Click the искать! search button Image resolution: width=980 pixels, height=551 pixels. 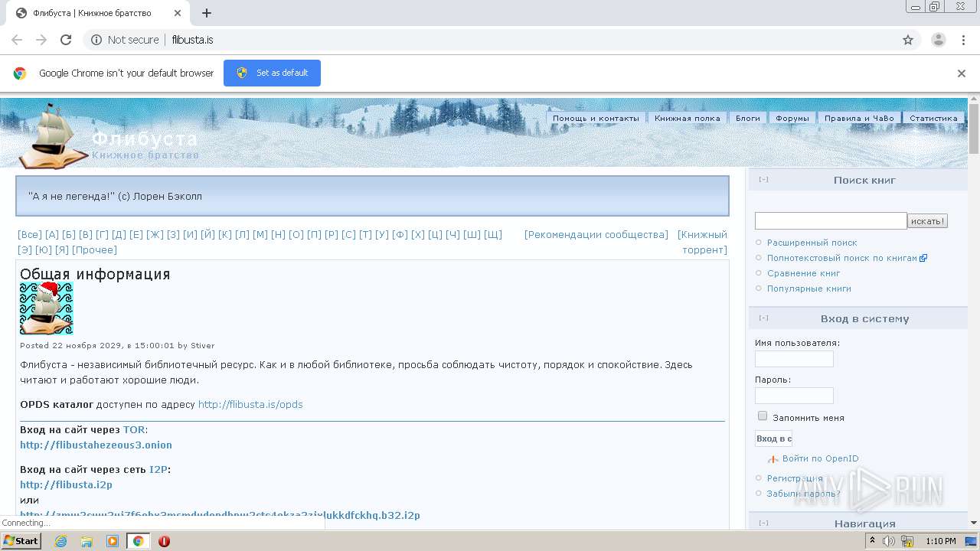click(927, 221)
